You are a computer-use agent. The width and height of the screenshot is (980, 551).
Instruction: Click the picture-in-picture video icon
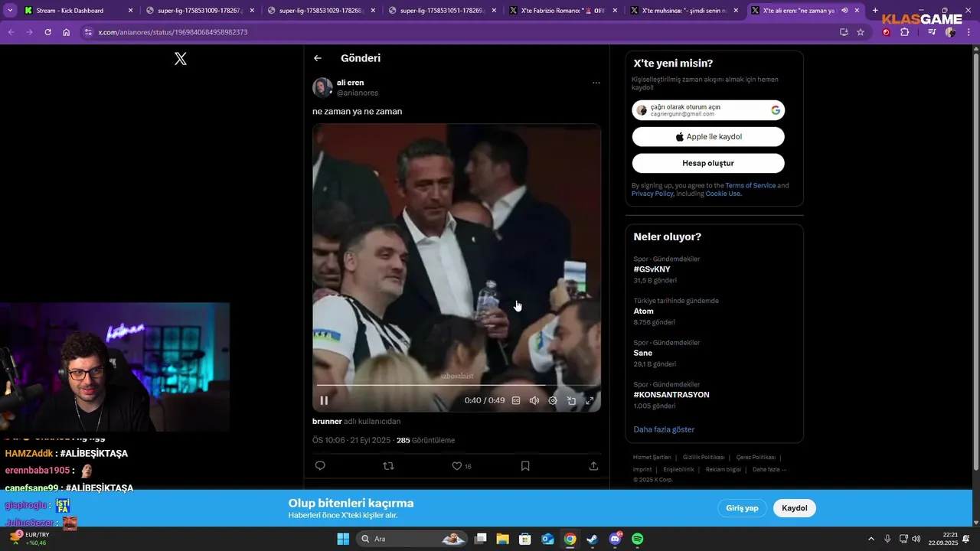[571, 400]
